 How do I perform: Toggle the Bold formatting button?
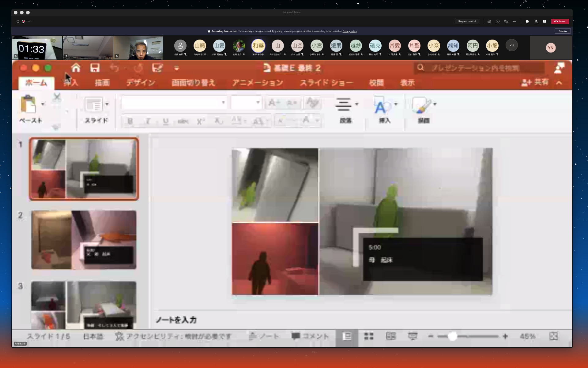(130, 121)
